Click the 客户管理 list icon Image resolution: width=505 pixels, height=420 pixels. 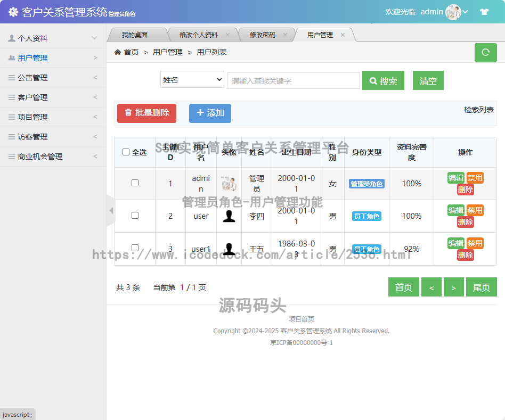(12, 97)
